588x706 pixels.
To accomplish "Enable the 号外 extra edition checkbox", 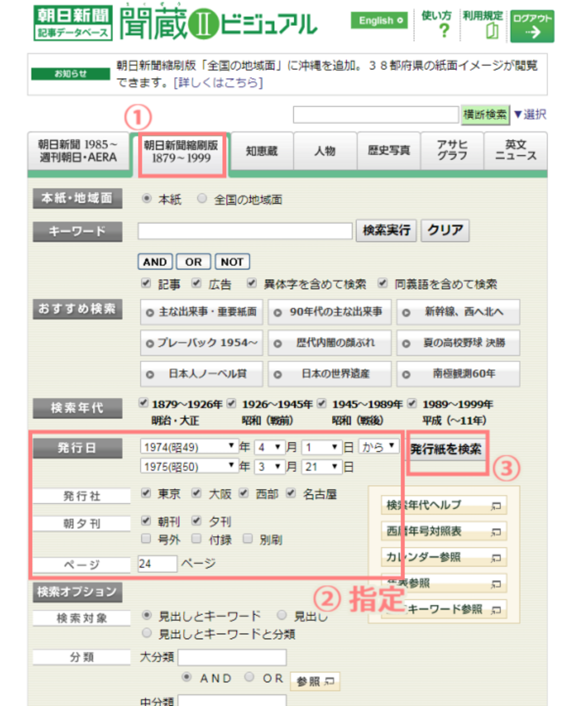I will click(146, 539).
